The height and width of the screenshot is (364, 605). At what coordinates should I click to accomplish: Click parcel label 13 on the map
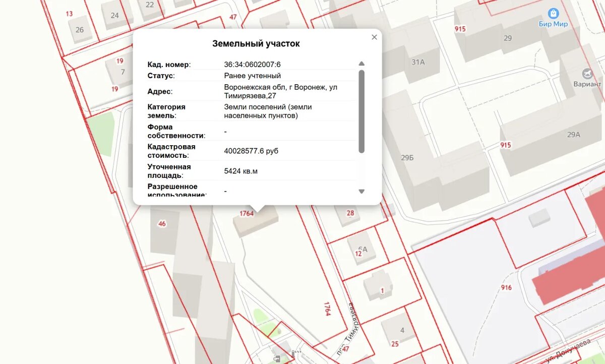tap(69, 14)
